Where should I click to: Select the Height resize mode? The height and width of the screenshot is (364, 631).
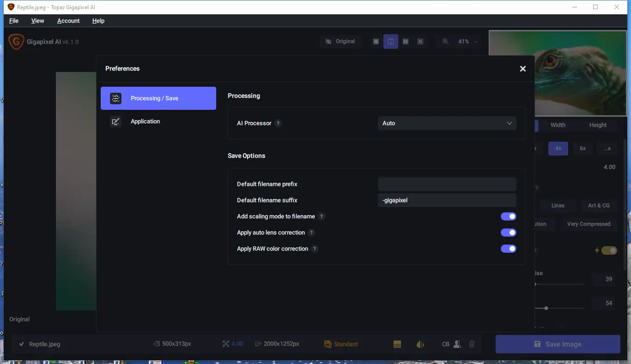[598, 125]
